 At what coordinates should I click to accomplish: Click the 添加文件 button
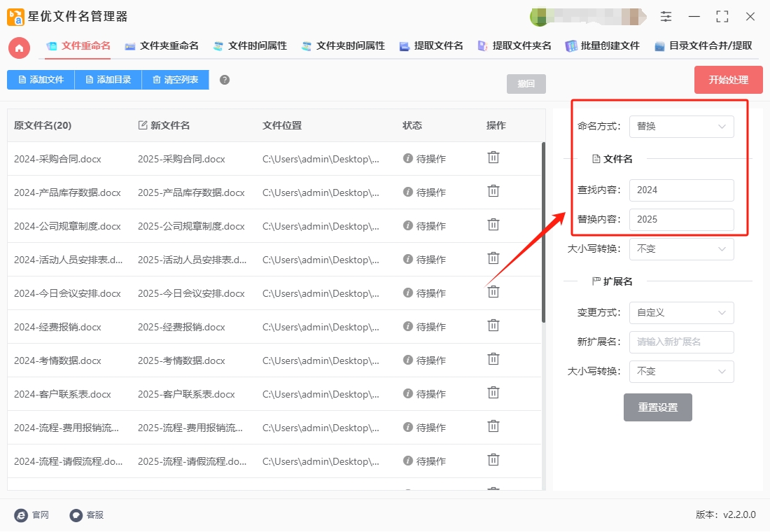(41, 80)
